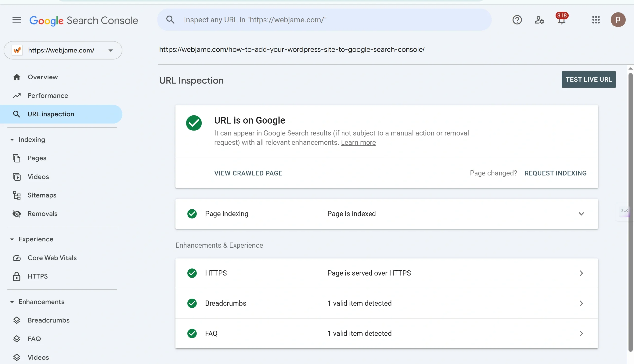Focus the Inspect any URL search field
This screenshot has width=634, height=364.
pos(324,20)
